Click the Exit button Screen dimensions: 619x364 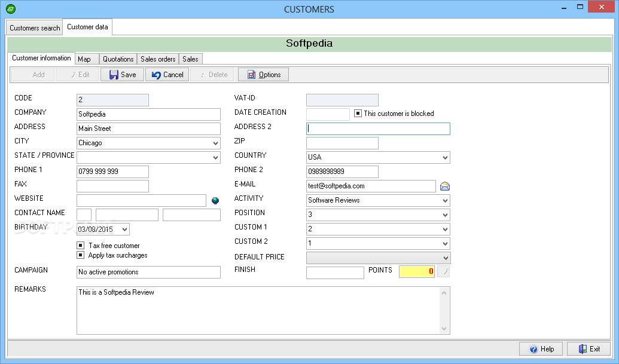pyautogui.click(x=589, y=349)
